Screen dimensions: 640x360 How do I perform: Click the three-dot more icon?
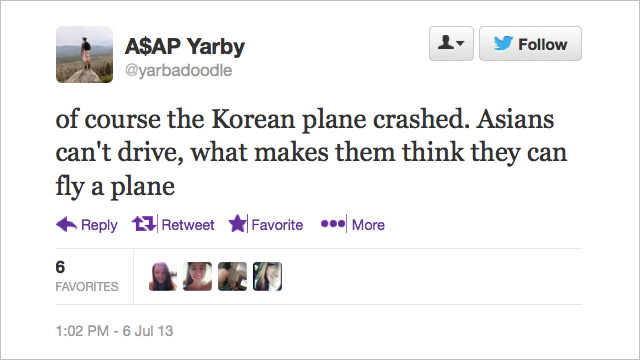tap(333, 224)
